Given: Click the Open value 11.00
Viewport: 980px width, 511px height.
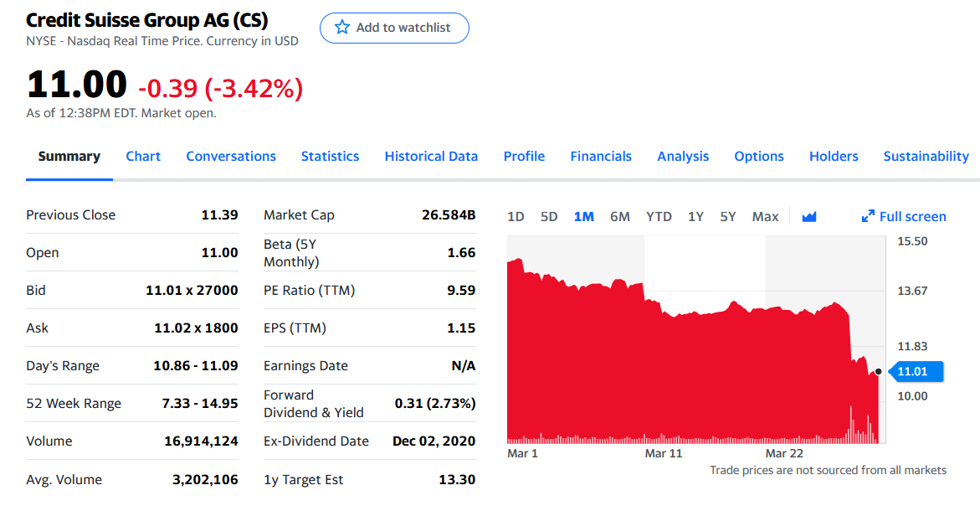Looking at the screenshot, I should pos(219,253).
